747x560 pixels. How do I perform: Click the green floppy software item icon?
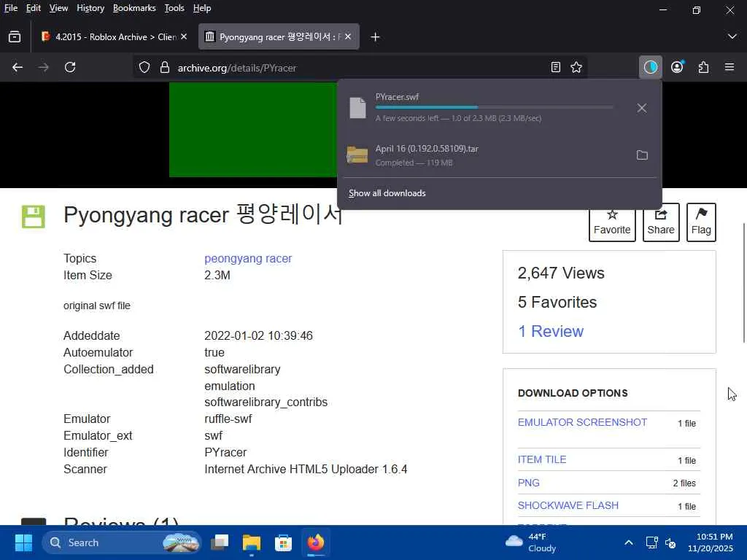(x=34, y=217)
